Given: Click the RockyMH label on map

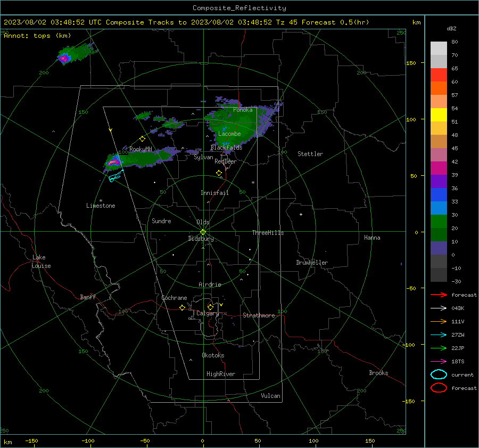Looking at the screenshot, I should [141, 149].
